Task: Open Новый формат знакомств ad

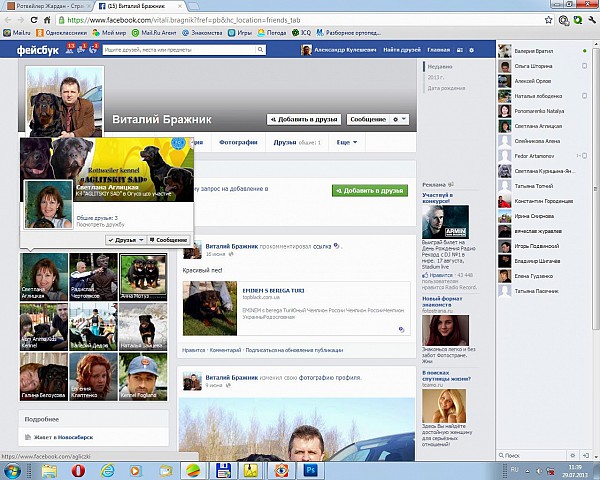Action: [x=442, y=302]
